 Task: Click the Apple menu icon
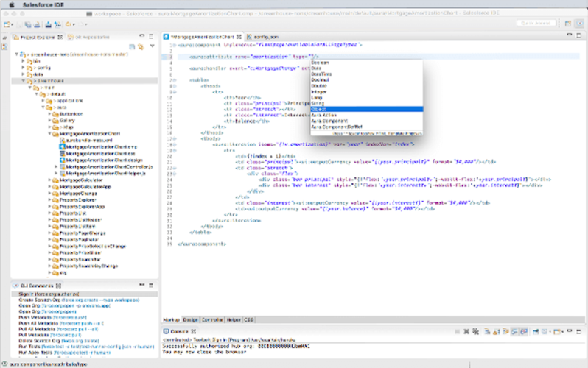click(x=10, y=4)
